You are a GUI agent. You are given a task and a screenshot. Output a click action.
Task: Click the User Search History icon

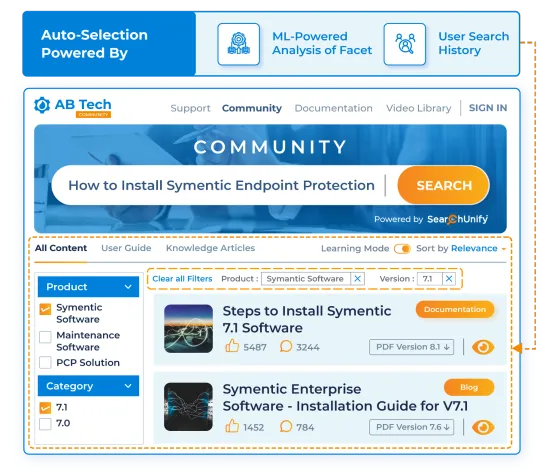point(405,44)
